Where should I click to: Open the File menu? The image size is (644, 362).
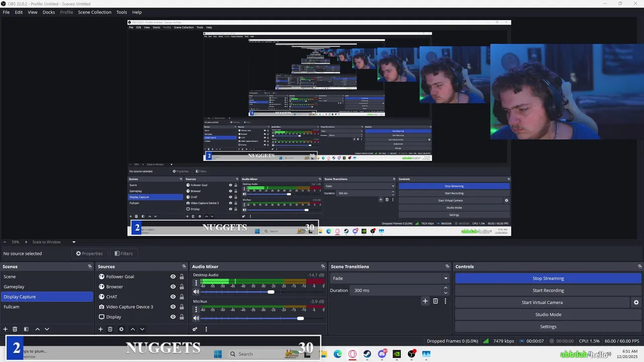click(x=6, y=12)
